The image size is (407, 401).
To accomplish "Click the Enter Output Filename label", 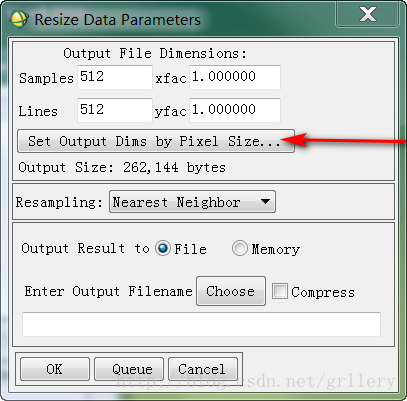I will pos(108,291).
